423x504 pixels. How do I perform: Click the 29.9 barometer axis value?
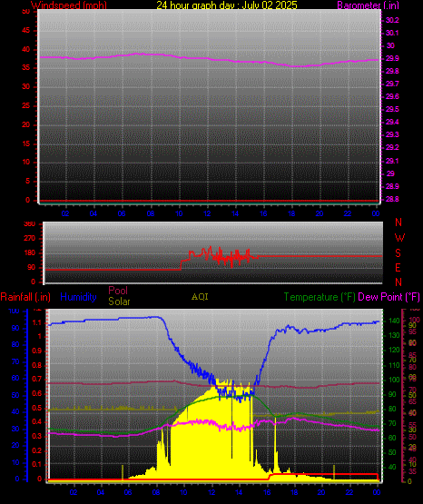click(392, 58)
